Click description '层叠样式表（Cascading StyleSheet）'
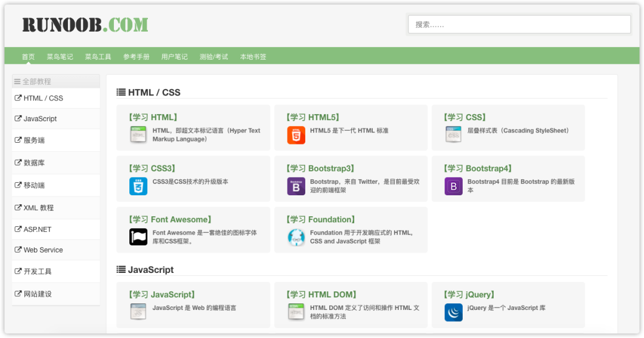644x338 pixels. [x=519, y=130]
